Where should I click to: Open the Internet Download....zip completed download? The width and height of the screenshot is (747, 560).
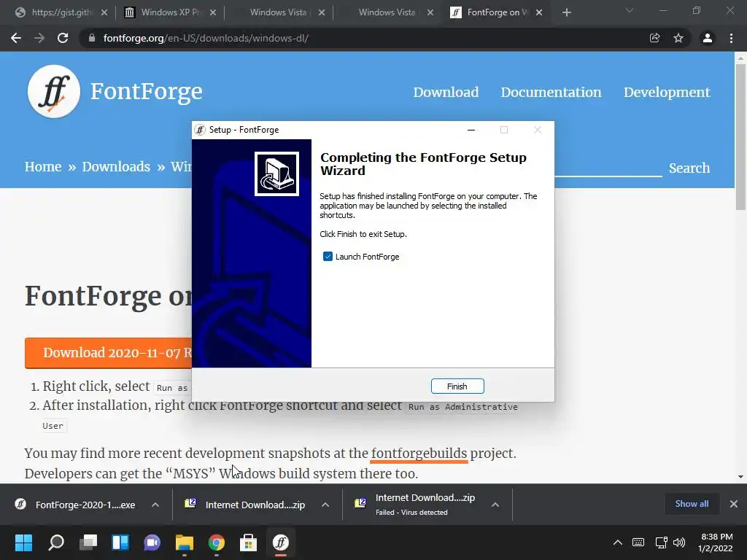coord(247,505)
